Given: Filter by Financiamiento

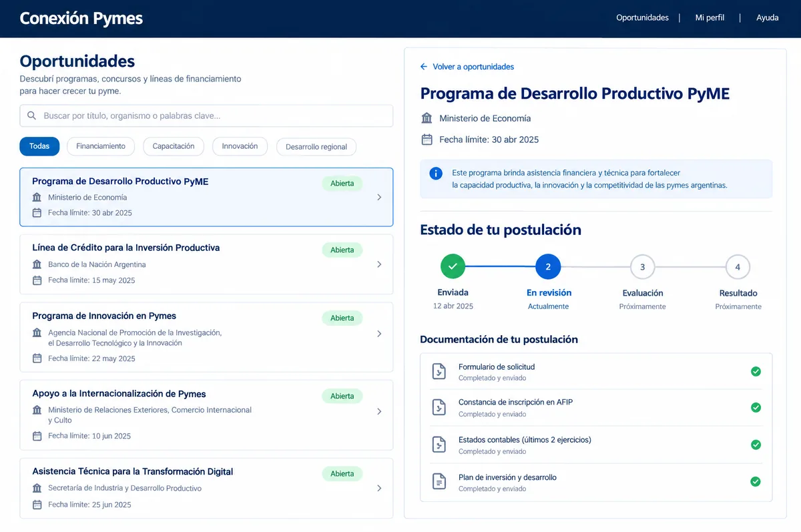Looking at the screenshot, I should click(101, 146).
